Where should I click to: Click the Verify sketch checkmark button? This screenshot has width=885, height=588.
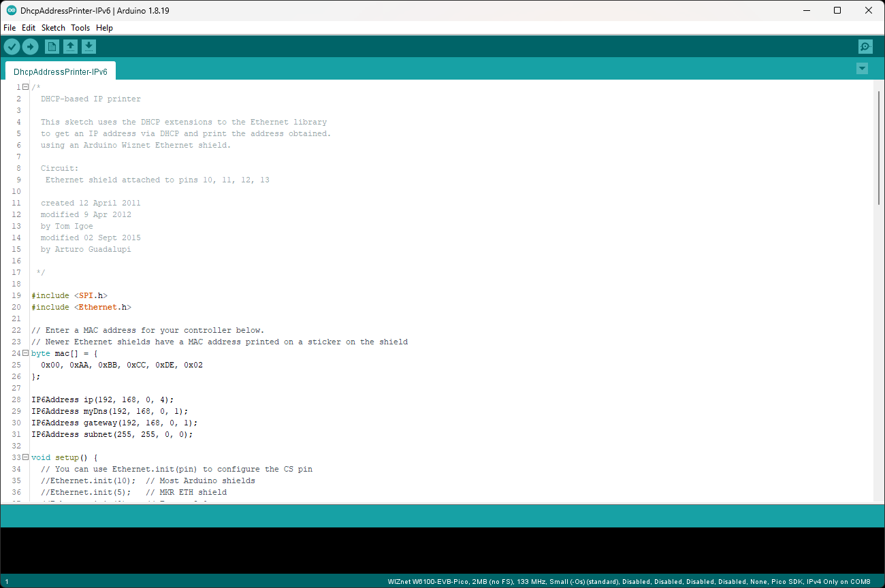(x=12, y=46)
